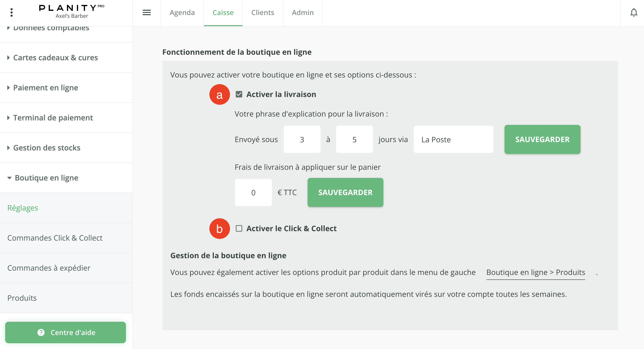Save the delivery explanation phrase
The image size is (644, 349).
point(542,139)
